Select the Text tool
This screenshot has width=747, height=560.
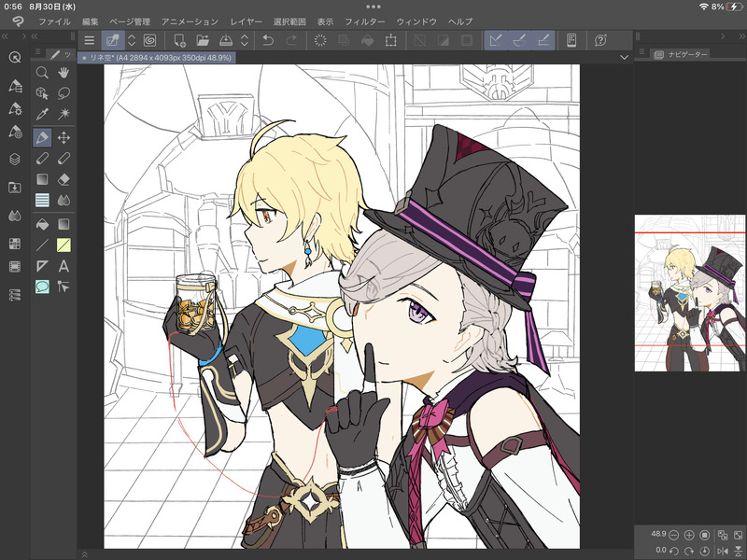click(x=63, y=266)
